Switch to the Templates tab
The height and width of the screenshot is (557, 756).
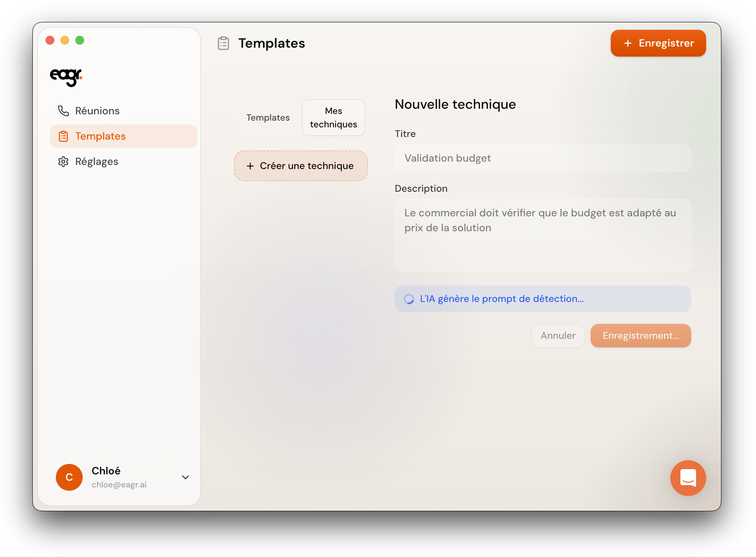click(x=268, y=118)
